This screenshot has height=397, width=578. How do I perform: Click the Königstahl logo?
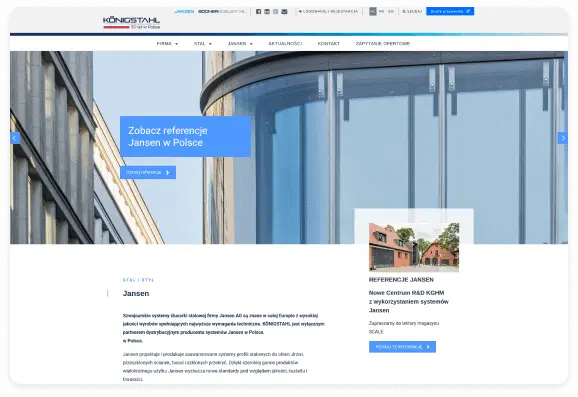pos(131,22)
